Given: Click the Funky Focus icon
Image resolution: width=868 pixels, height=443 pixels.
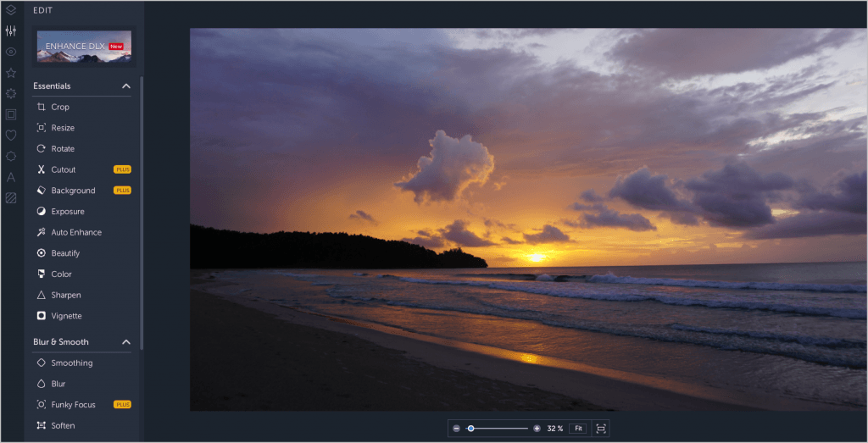Looking at the screenshot, I should pos(41,405).
